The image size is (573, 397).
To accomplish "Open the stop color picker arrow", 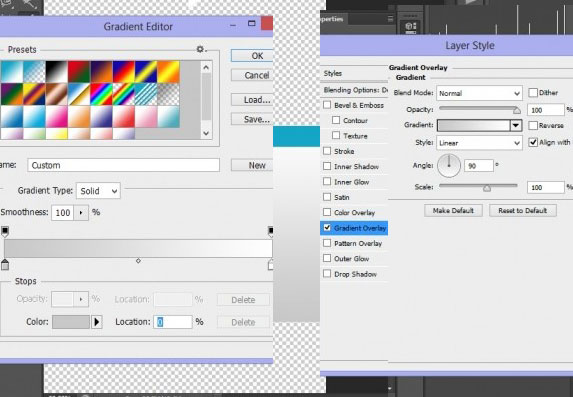I will pos(96,322).
